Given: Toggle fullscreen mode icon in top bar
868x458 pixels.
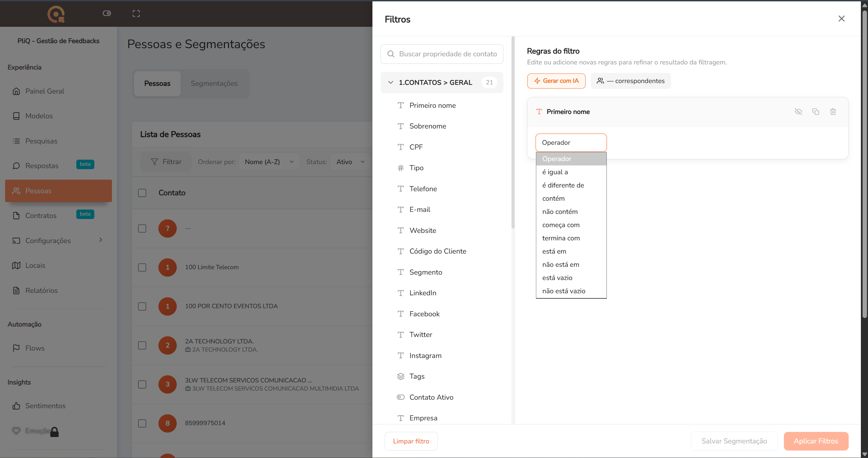Looking at the screenshot, I should pos(136,13).
